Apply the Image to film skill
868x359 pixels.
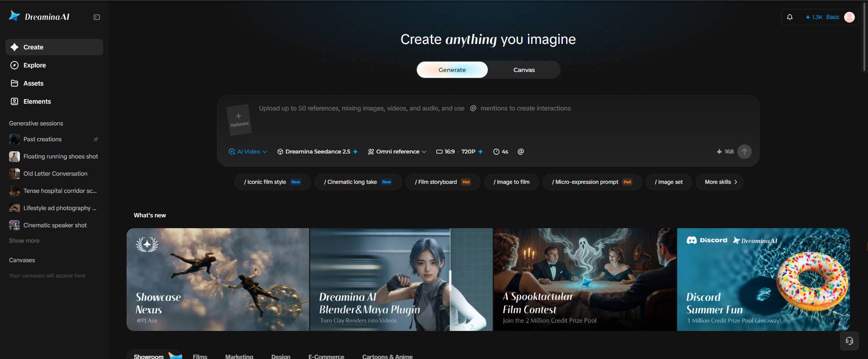[x=511, y=182]
